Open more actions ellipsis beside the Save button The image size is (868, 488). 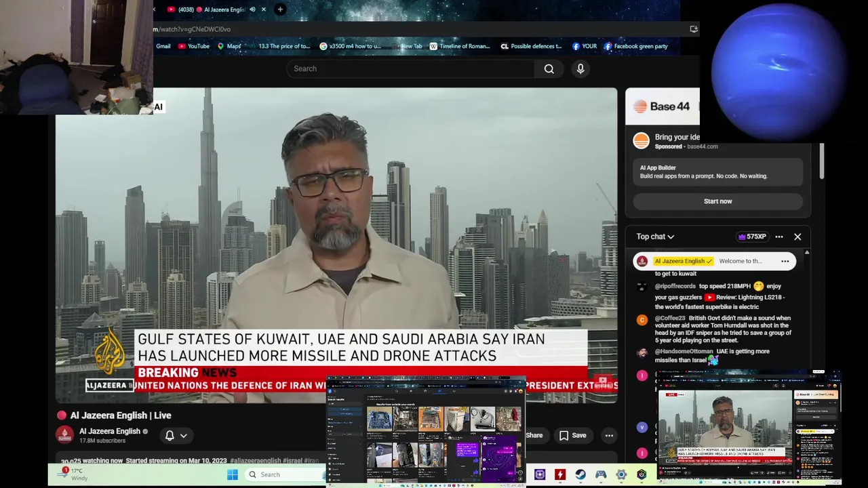point(609,436)
